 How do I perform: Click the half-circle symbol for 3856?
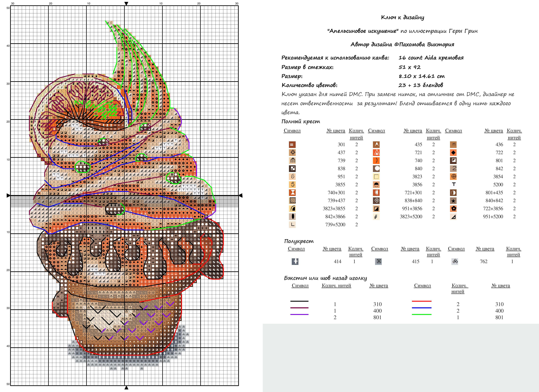pos(376,184)
